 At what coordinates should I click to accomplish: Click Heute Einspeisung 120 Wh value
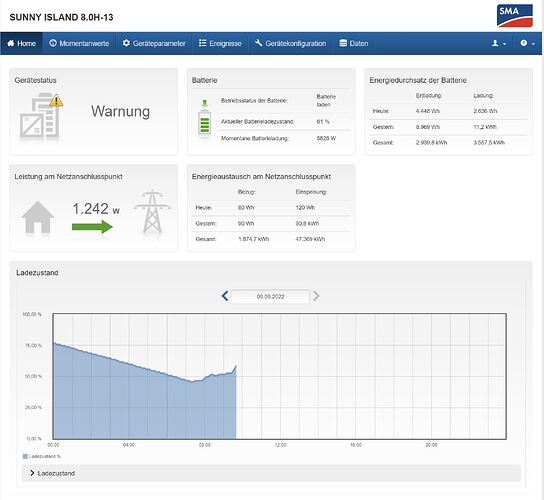coord(305,207)
